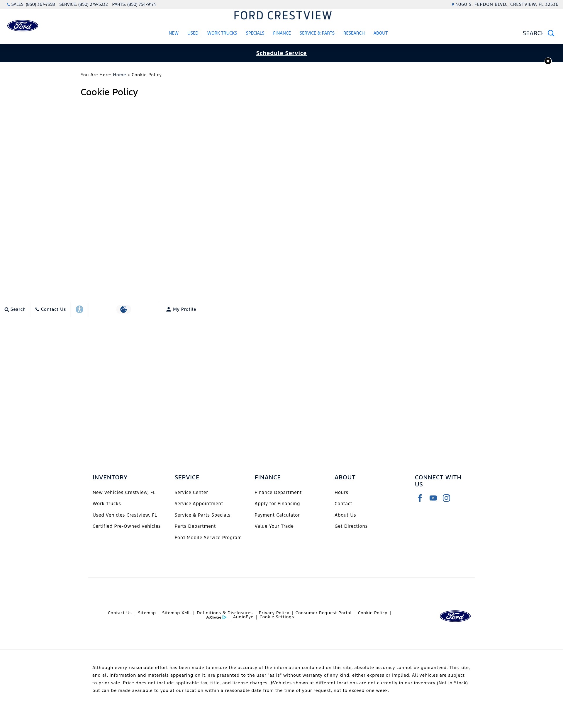The image size is (563, 728).
Task: Open the RESEARCH menu
Action: pyautogui.click(x=354, y=33)
